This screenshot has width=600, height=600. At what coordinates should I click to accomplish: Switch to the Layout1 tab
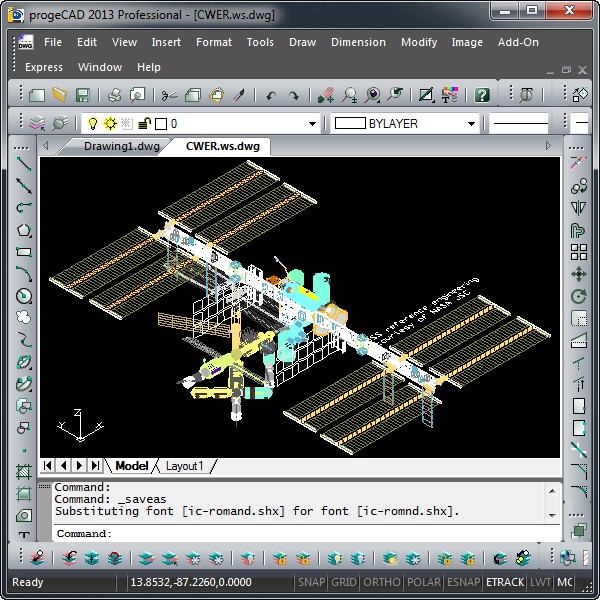184,466
